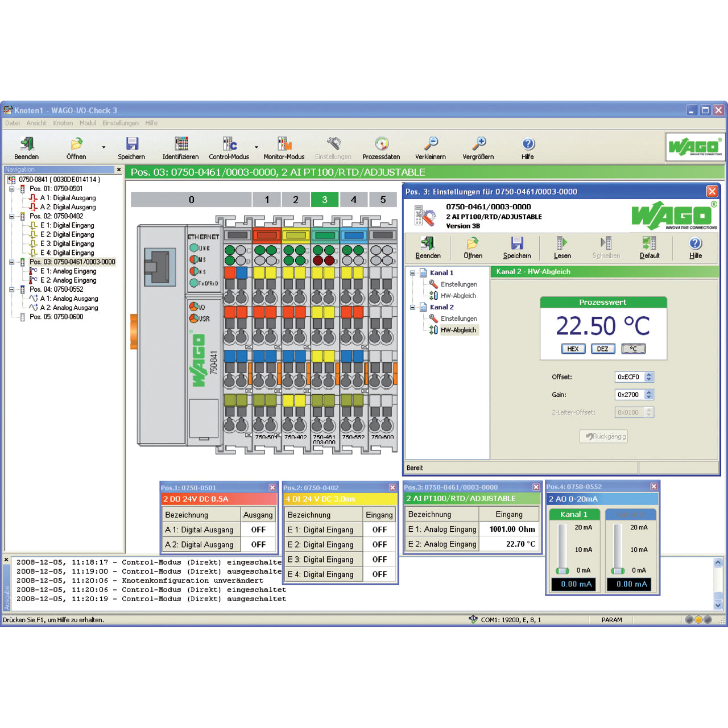Adjust the Kanal 2 output slider handle
The height and width of the screenshot is (728, 728).
(618, 570)
